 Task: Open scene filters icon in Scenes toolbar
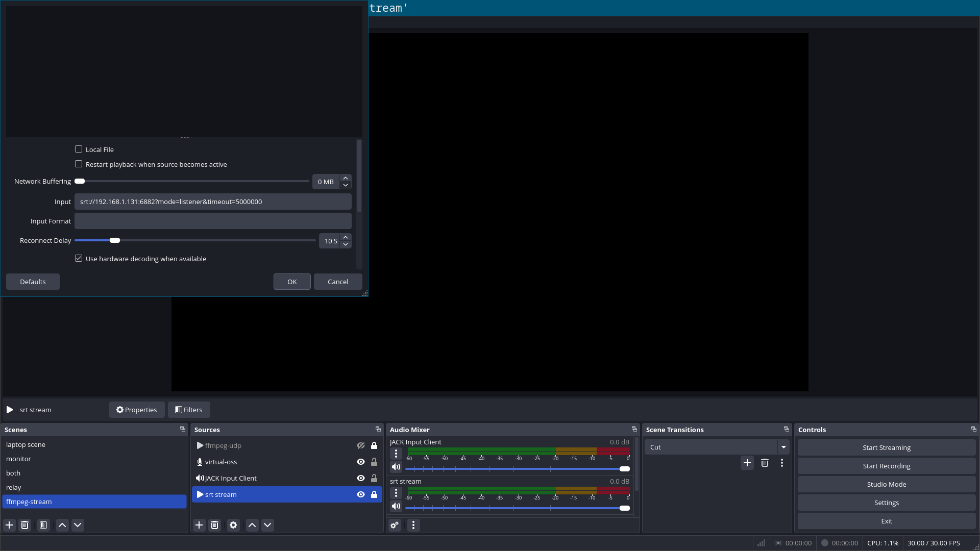coord(43,525)
